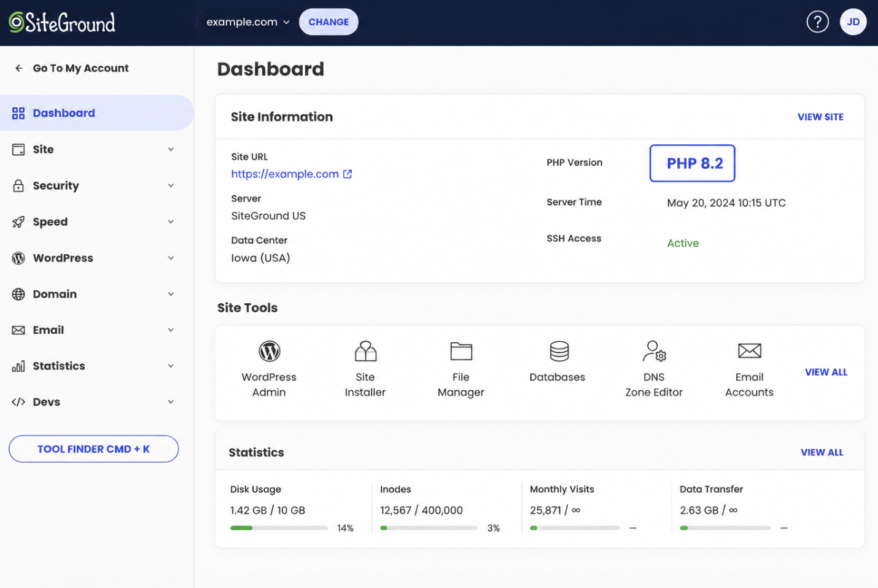Select the WordPress sidebar label
This screenshot has height=588, width=878.
point(63,258)
